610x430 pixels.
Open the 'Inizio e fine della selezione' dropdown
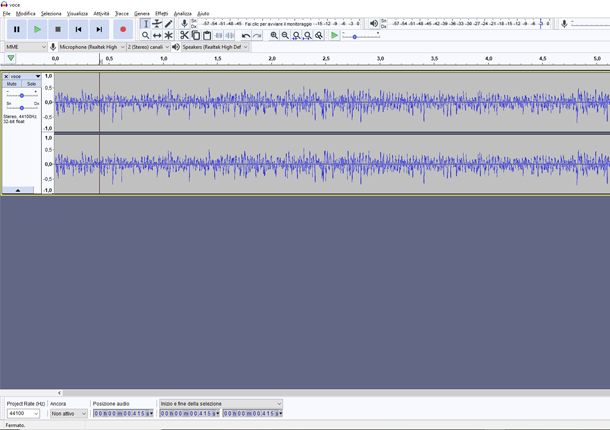(x=221, y=404)
